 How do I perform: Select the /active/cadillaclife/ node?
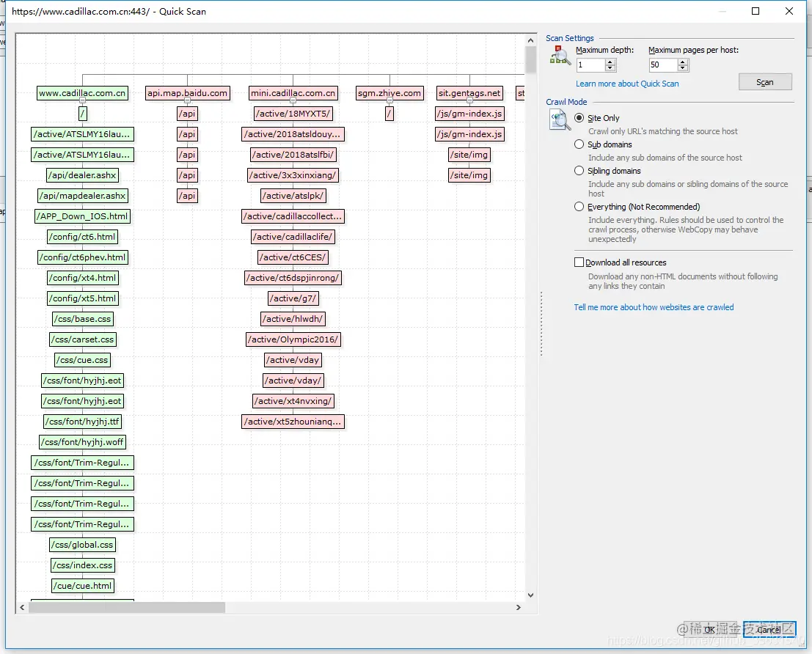tap(293, 237)
